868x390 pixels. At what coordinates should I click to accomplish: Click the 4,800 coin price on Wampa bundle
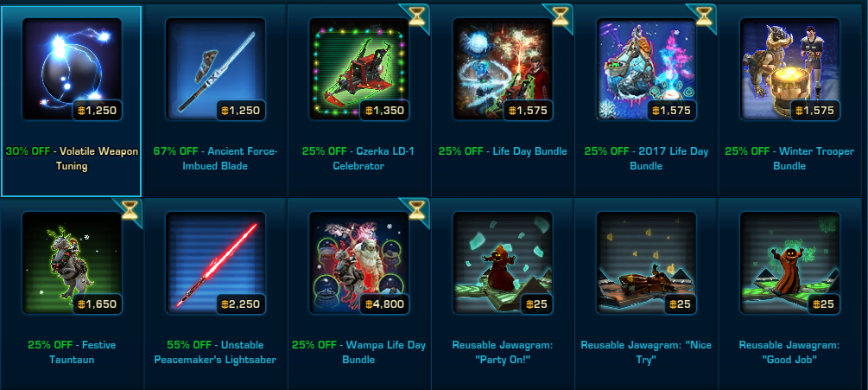pos(384,304)
